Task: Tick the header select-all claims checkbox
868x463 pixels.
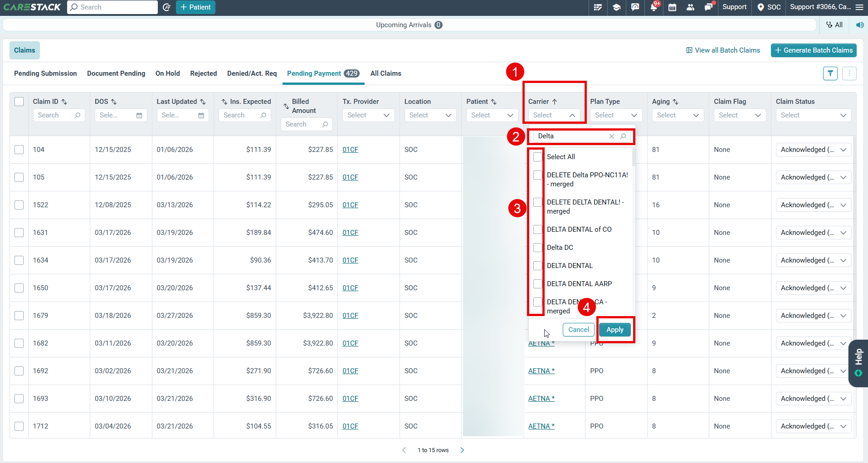Action: pyautogui.click(x=19, y=102)
